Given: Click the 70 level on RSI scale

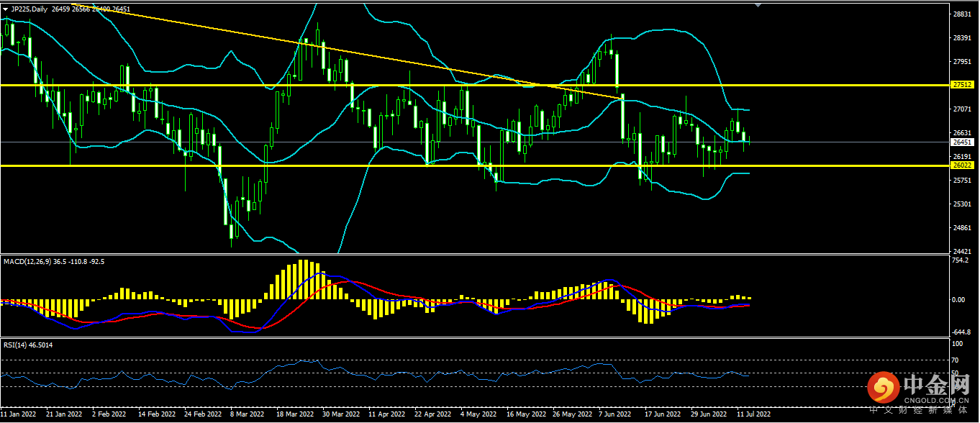Looking at the screenshot, I should click(956, 360).
